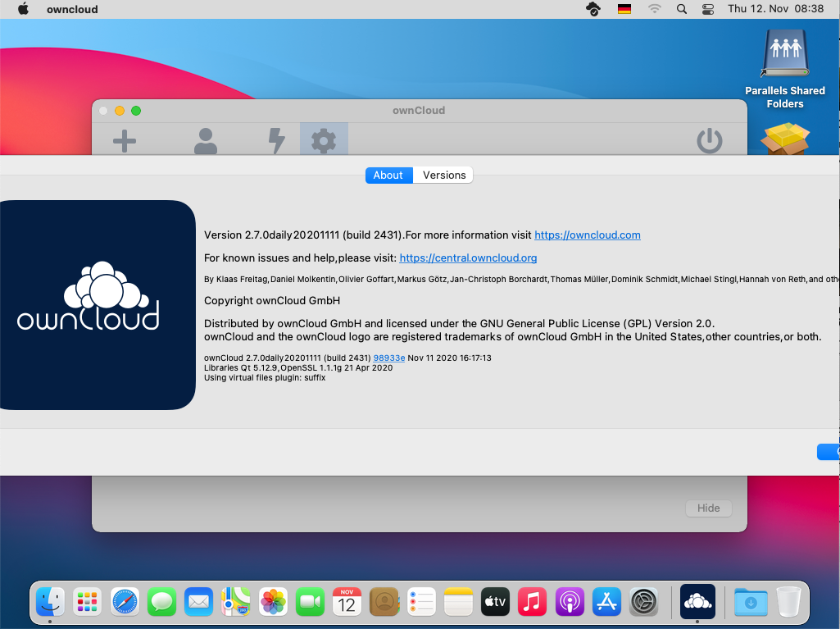Screen dimensions: 840x629
Task: Open the German flag input source menu
Action: 624,9
